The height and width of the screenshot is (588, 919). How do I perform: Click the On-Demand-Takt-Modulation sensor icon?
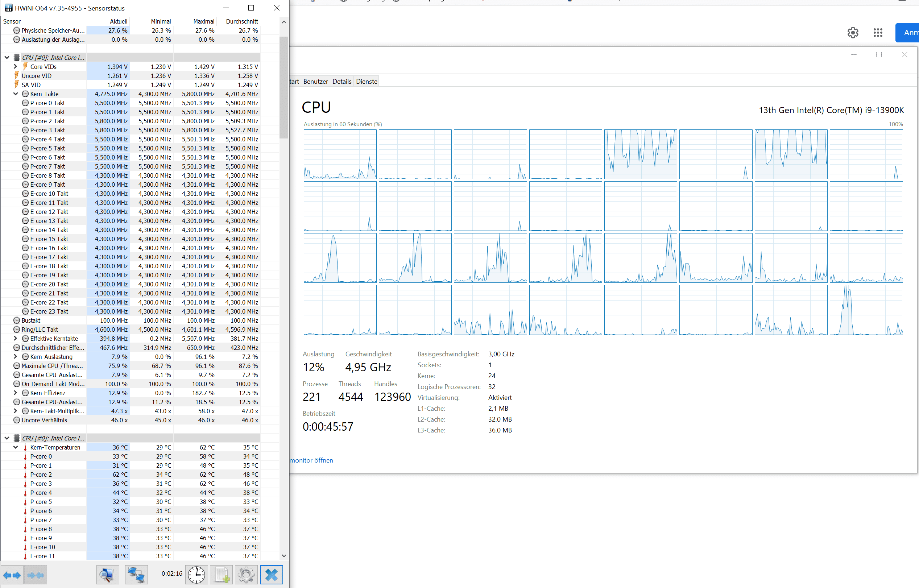[x=16, y=384]
